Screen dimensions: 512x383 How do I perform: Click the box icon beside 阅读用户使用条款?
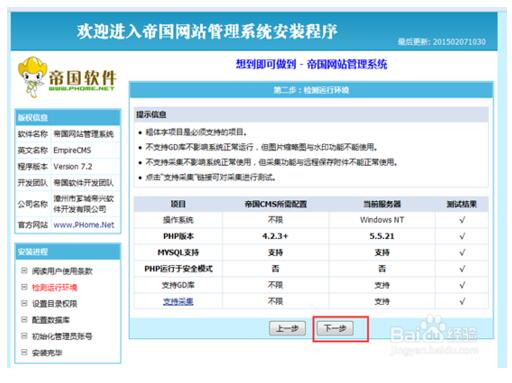[24, 270]
